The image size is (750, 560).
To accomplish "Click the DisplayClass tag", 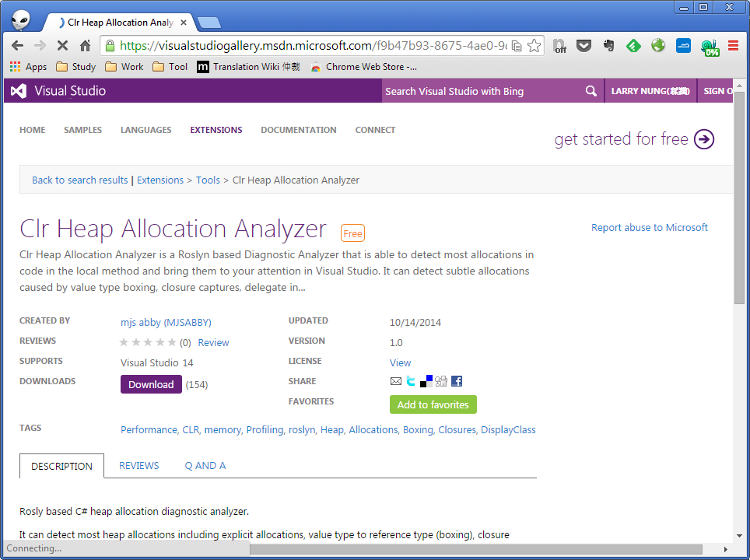I will 508,429.
